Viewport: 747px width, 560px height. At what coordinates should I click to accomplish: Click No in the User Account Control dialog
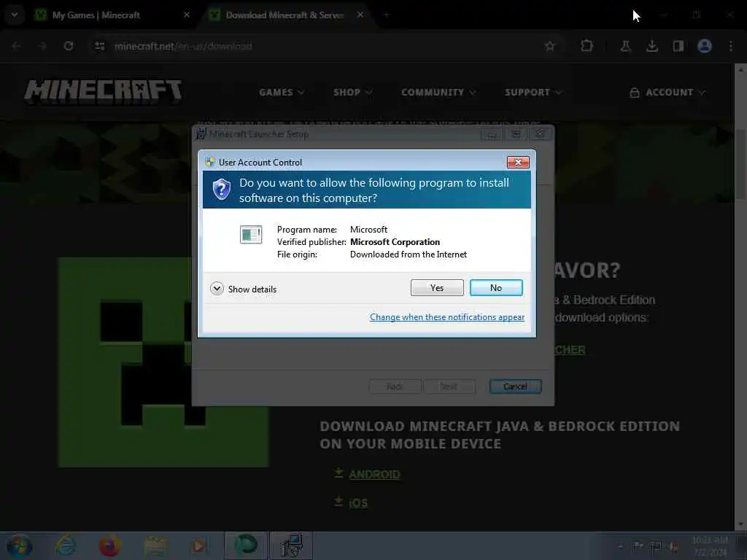(496, 287)
